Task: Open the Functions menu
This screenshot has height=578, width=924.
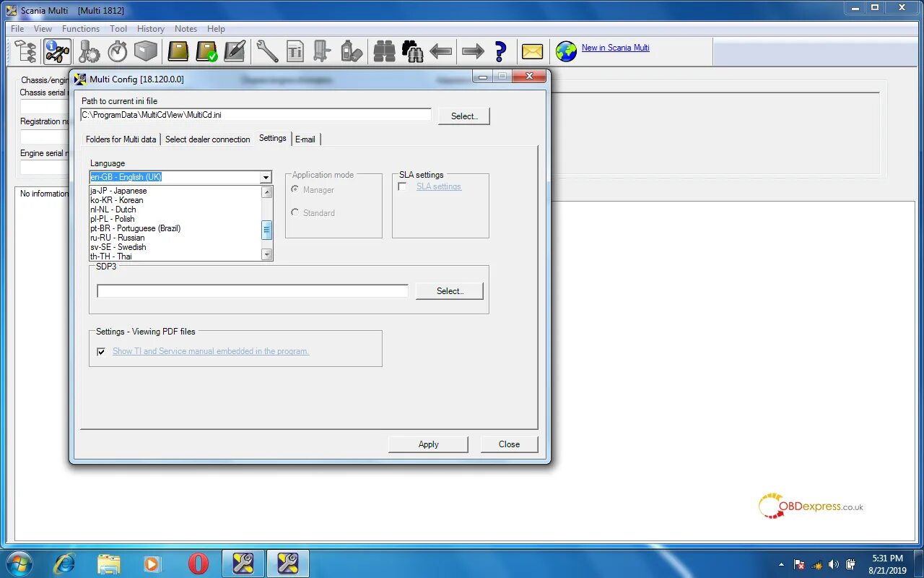Action: click(x=81, y=29)
